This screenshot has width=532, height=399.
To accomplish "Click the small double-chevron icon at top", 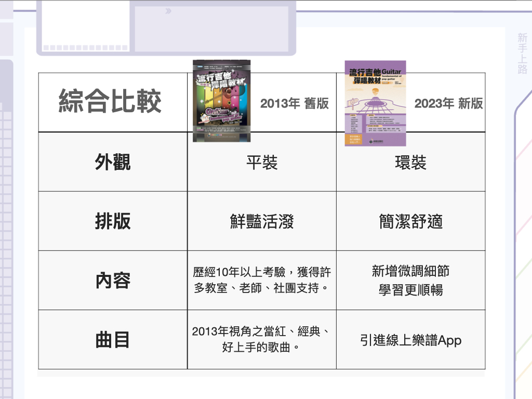I will tap(168, 11).
